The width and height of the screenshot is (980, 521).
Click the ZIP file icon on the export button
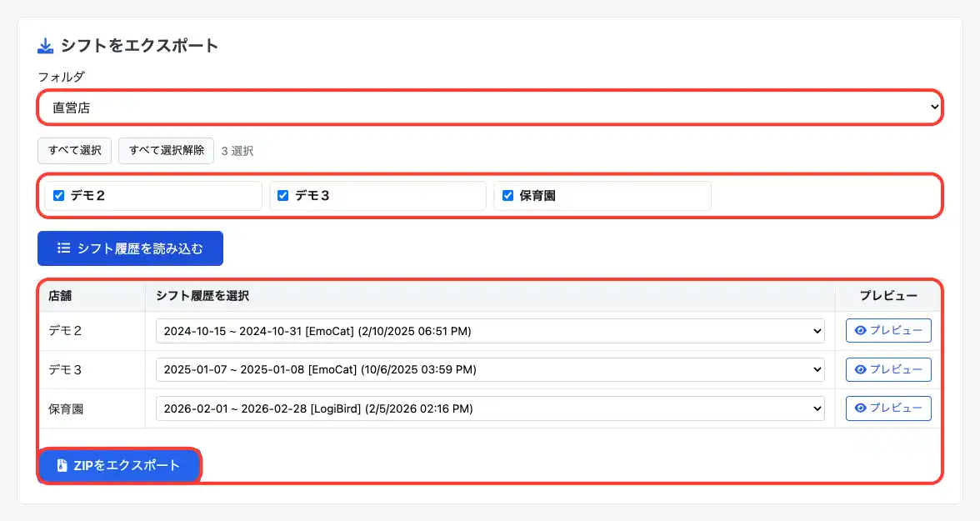62,466
